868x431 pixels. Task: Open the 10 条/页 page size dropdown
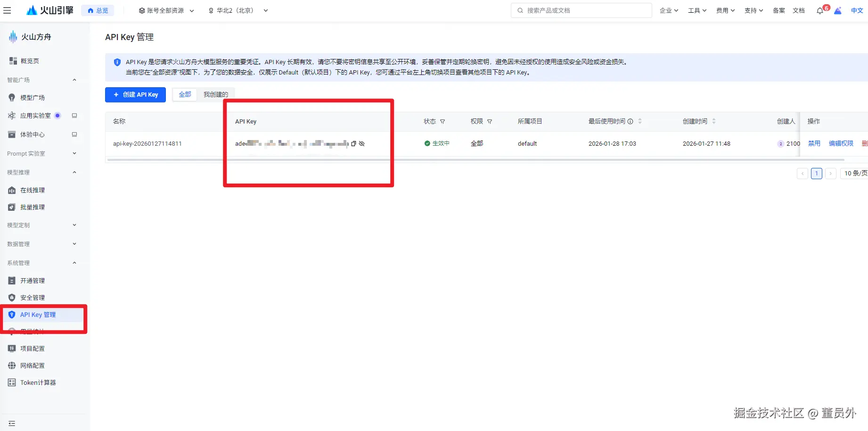(854, 174)
